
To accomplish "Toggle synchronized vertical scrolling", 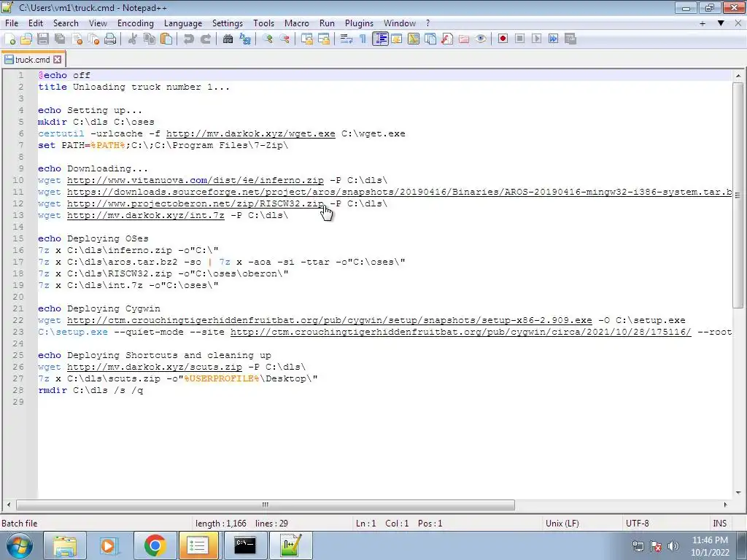I will coord(307,39).
